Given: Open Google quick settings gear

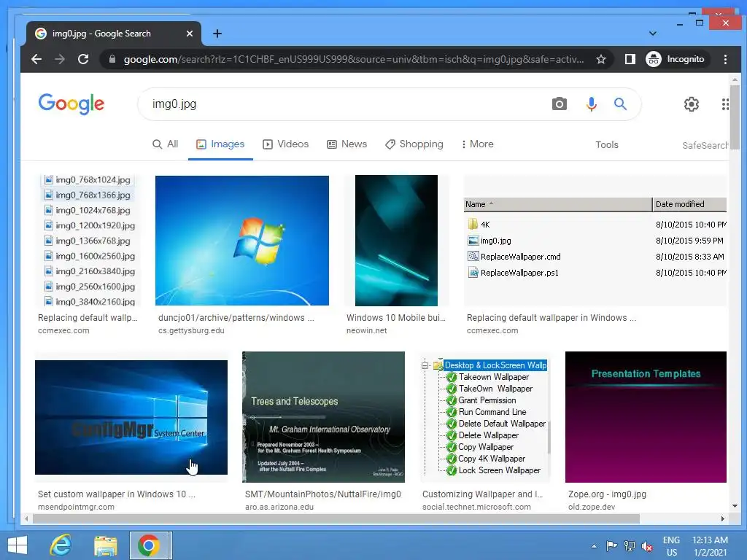Looking at the screenshot, I should point(692,104).
